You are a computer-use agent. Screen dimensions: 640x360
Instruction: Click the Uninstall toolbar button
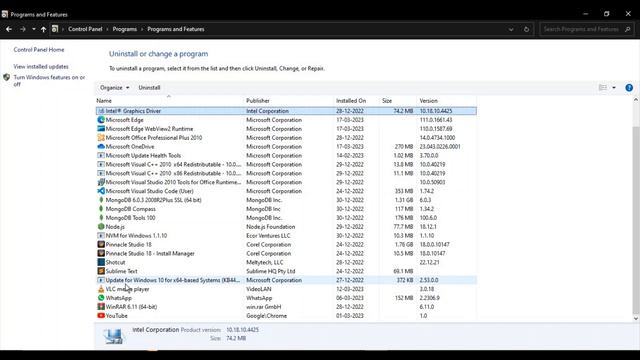[149, 88]
